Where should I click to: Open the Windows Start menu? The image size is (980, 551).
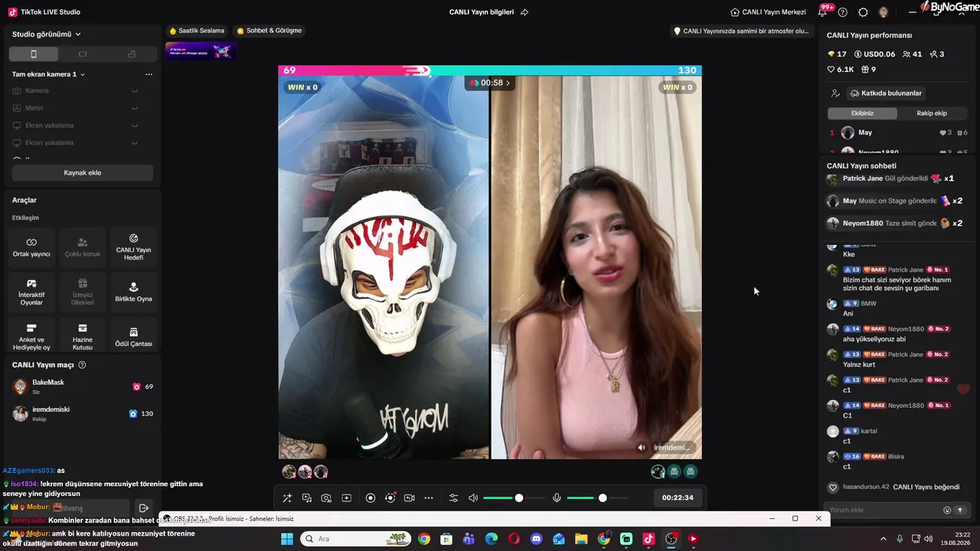coord(287,539)
